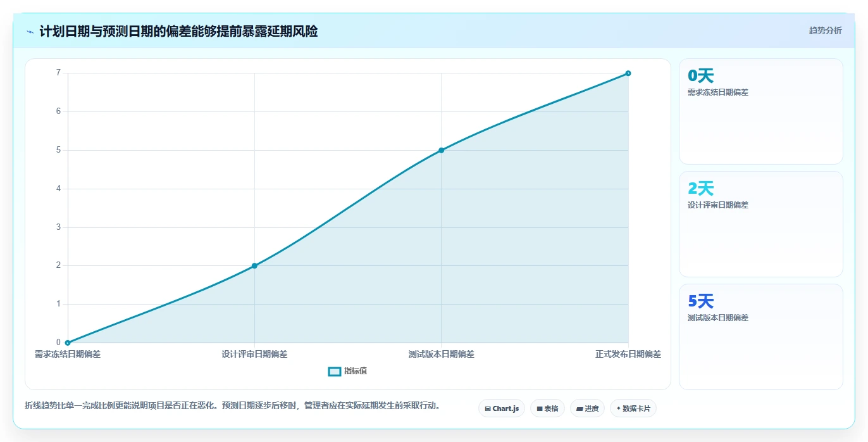The image size is (868, 442).
Task: Click the y-axis label 4
Action: click(x=58, y=189)
